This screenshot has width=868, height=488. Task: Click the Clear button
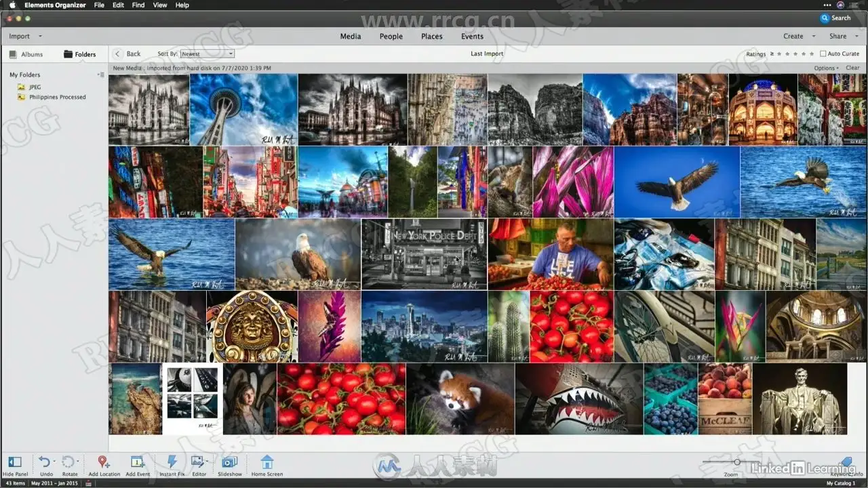pyautogui.click(x=852, y=68)
